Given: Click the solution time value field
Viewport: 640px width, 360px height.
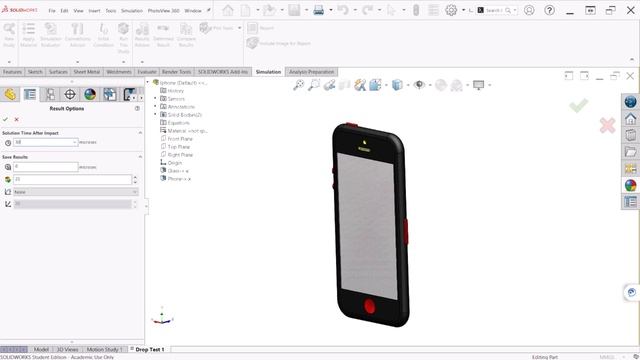Looking at the screenshot, I should 43,142.
